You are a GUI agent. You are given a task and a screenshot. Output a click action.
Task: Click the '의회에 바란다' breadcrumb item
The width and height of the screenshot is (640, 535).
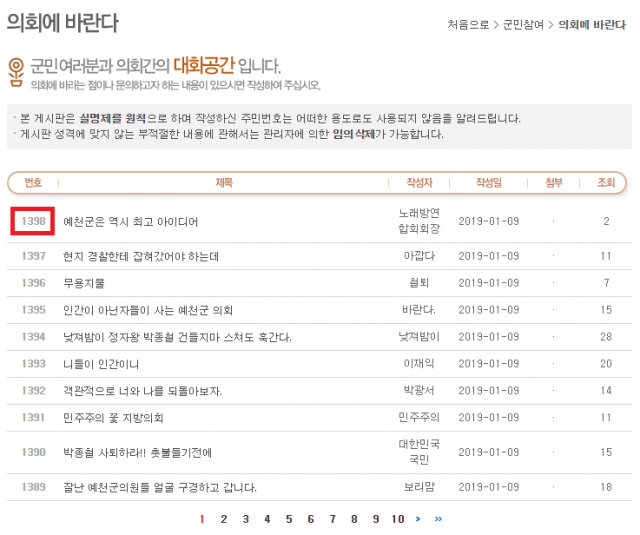[592, 25]
